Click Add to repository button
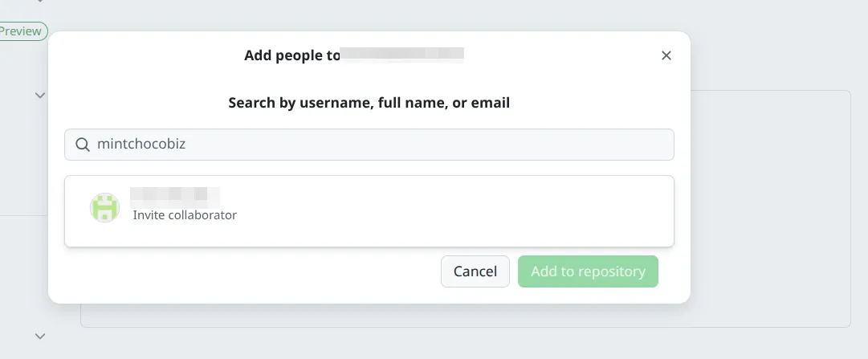868x359 pixels. click(x=588, y=271)
